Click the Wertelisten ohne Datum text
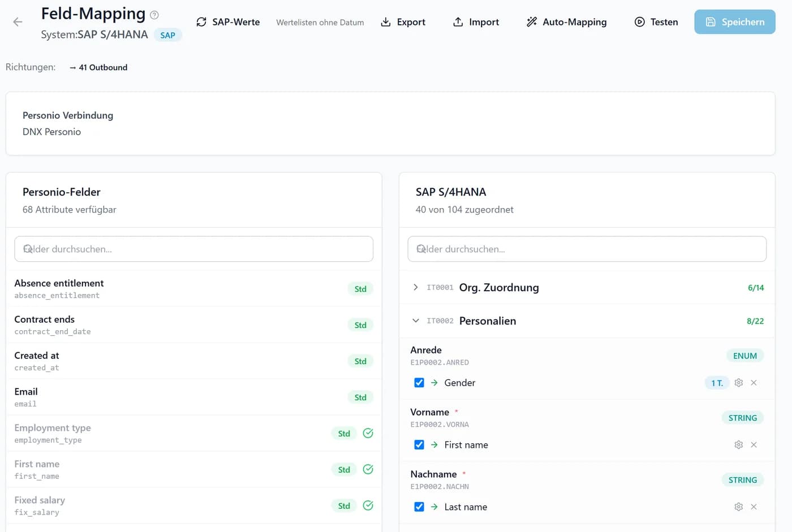 320,23
